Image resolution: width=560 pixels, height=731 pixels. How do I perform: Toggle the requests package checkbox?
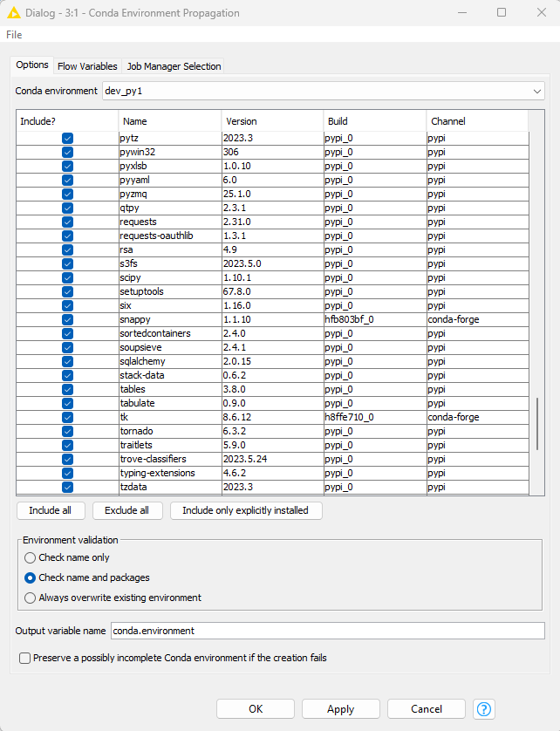(x=67, y=222)
